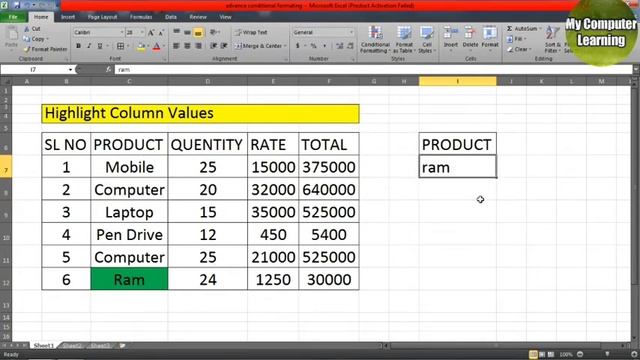Open the General number format dropdown
The height and width of the screenshot is (360, 640).
(351, 32)
